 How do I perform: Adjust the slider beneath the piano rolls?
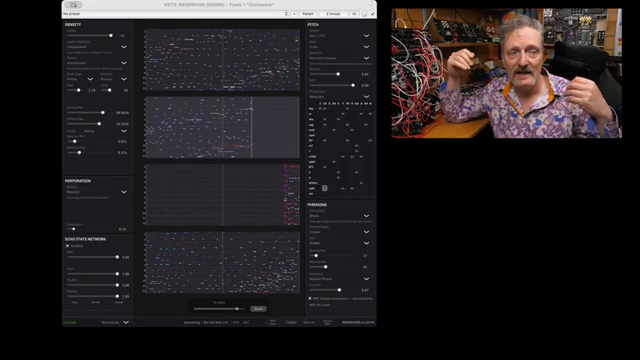[219, 309]
